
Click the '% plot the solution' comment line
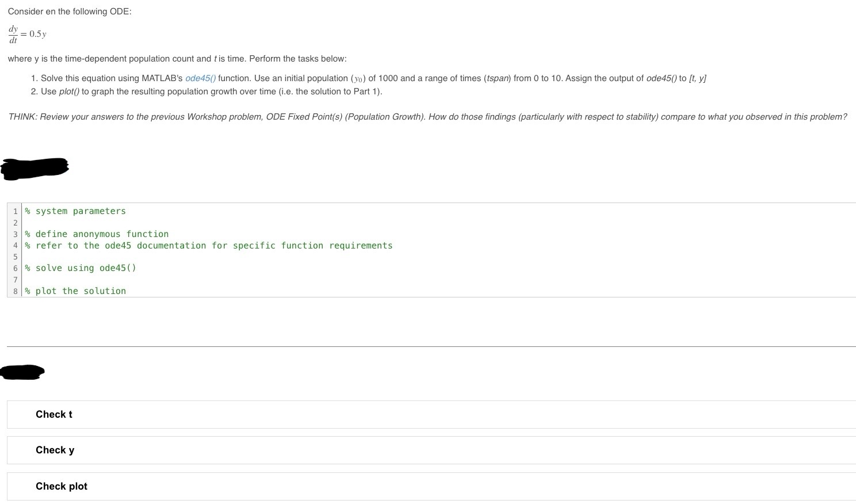pos(75,291)
